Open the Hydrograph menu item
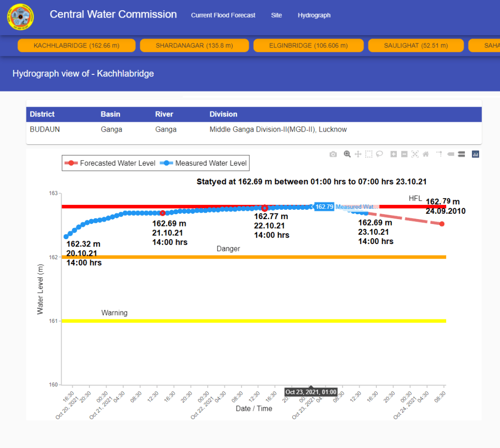The height and width of the screenshot is (448, 500). [x=314, y=15]
